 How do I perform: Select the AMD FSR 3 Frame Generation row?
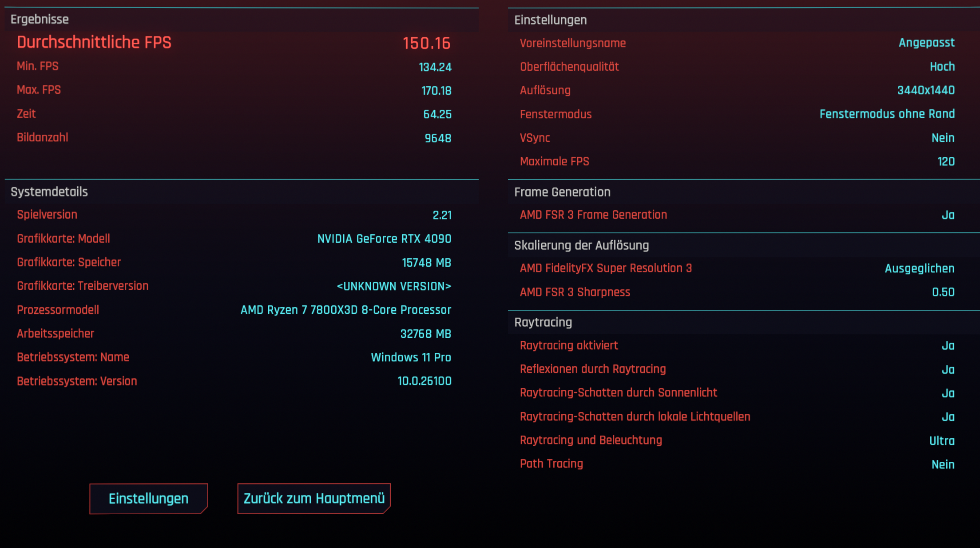(737, 215)
